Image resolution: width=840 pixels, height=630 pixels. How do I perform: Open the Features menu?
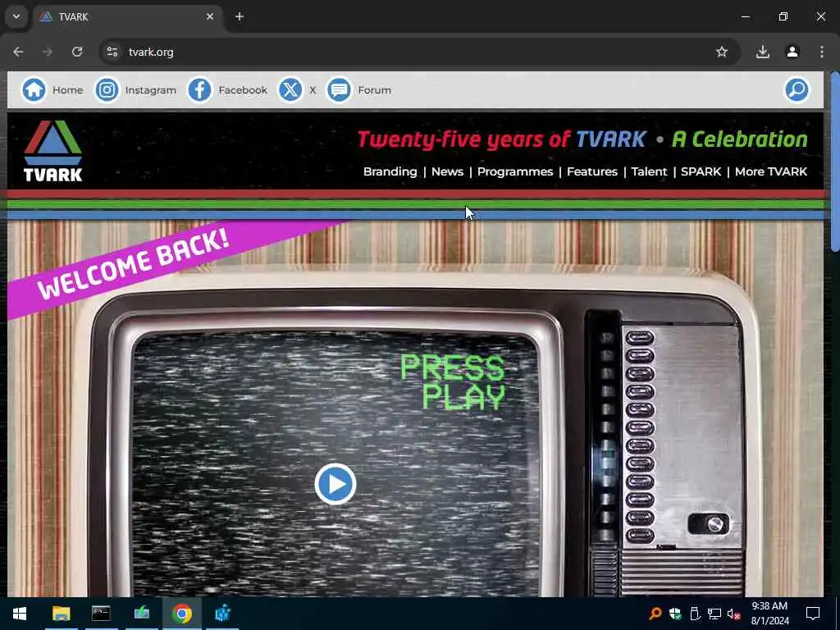point(592,171)
